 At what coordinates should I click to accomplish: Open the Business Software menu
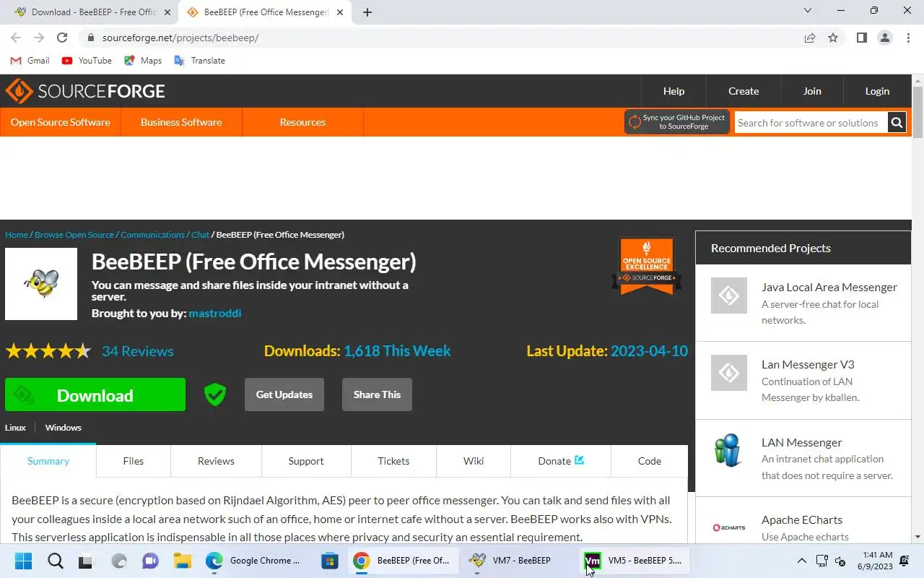pos(181,122)
